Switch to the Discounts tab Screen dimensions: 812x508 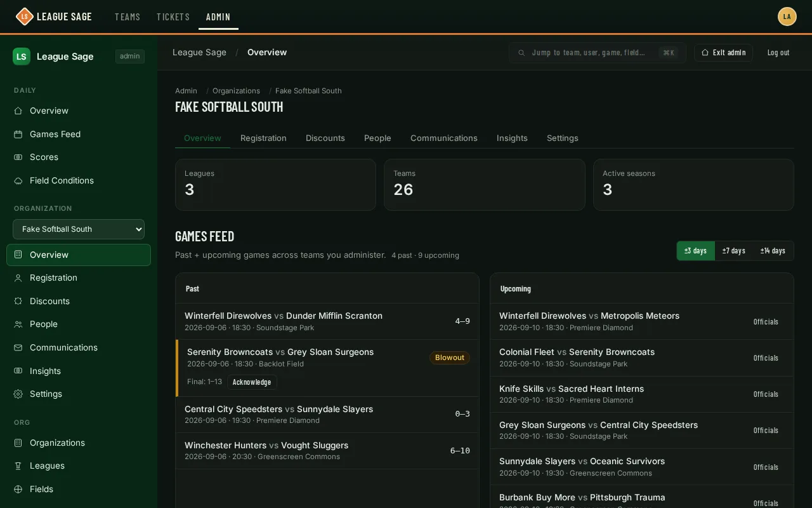(325, 138)
